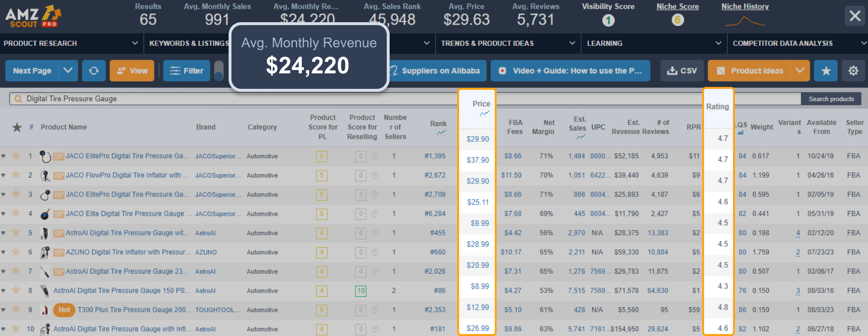Sort by Net Margin column header

[x=543, y=127]
